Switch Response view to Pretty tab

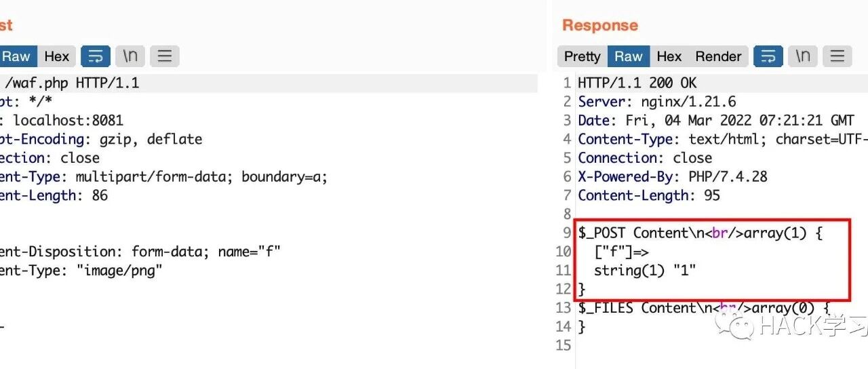click(x=583, y=56)
